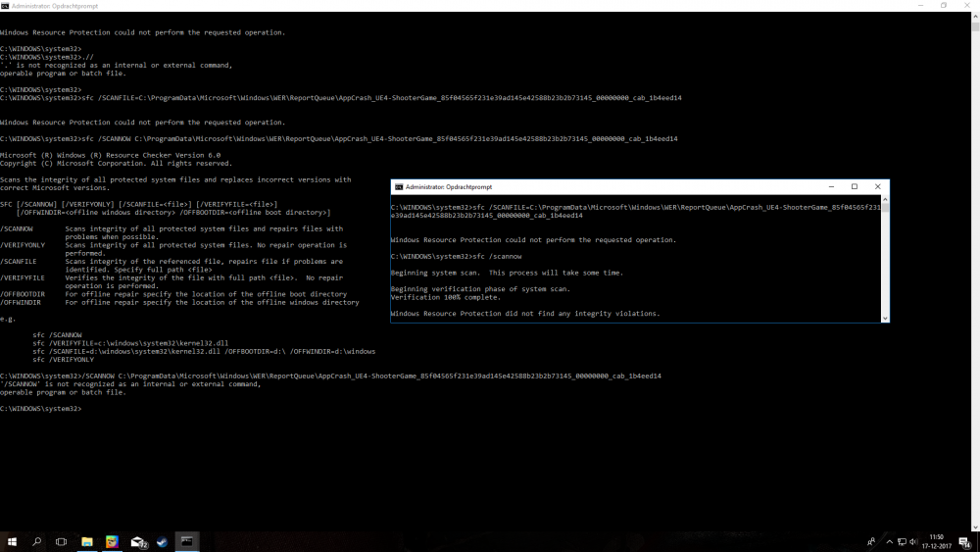Click the example line 'sfc /VERIFYONLY'
Image resolution: width=980 pixels, height=552 pixels.
(63, 360)
